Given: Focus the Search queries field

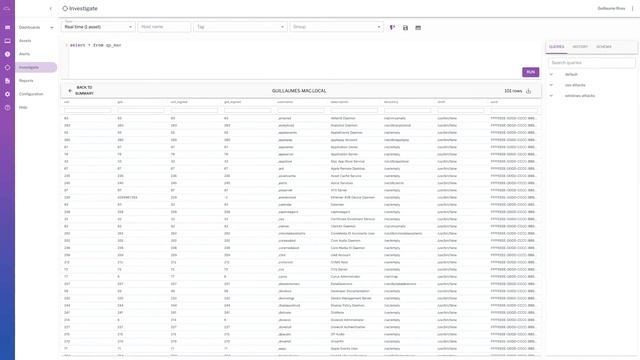Looking at the screenshot, I should (591, 63).
